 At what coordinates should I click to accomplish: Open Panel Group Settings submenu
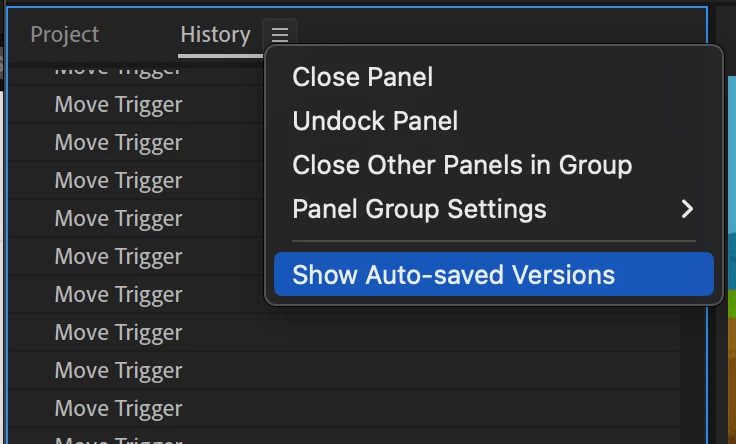(419, 209)
